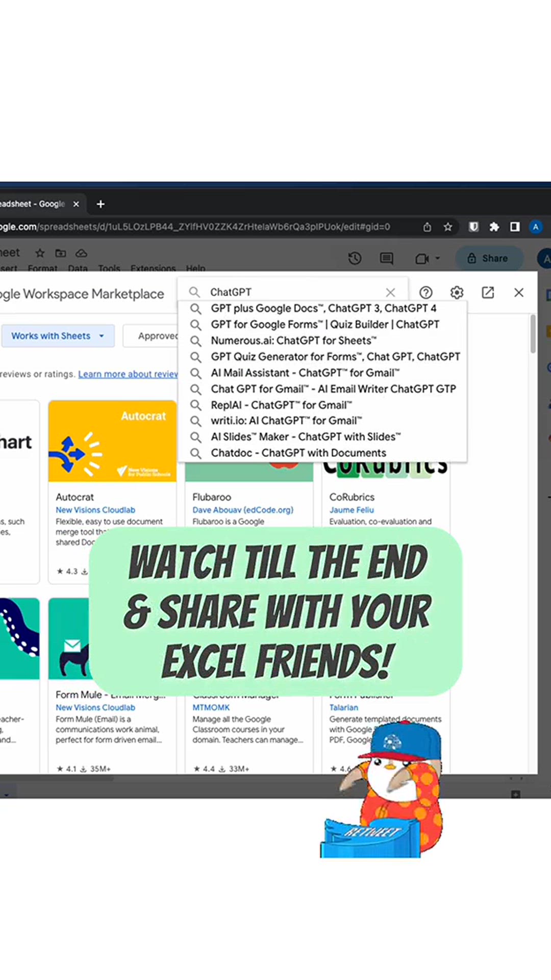Image resolution: width=551 pixels, height=980 pixels.
Task: Click the search magnifier icon in search box
Action: pos(194,292)
